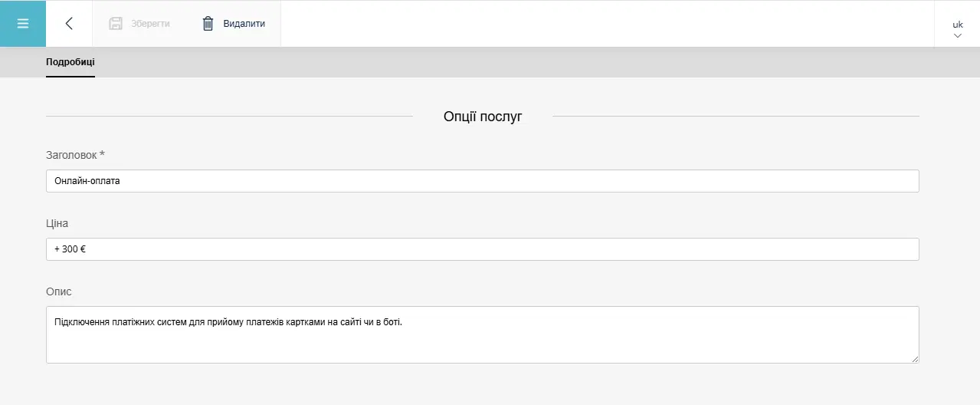Click the 'Ціна' field label
Viewport: 980px width, 405px height.
pos(57,223)
